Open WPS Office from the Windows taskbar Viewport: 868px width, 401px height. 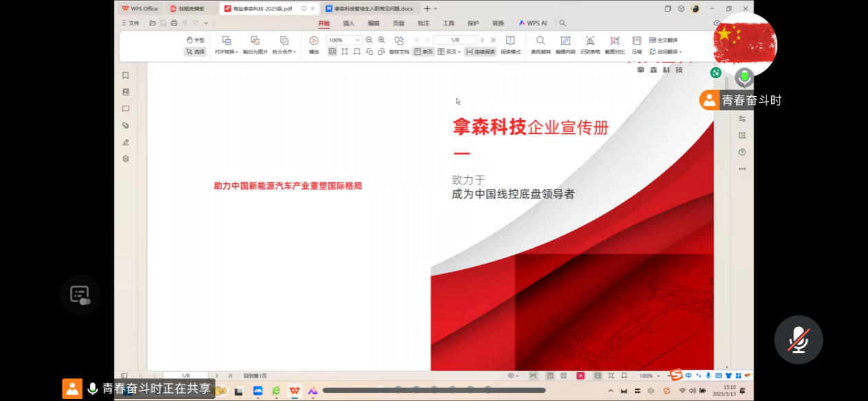coord(295,391)
